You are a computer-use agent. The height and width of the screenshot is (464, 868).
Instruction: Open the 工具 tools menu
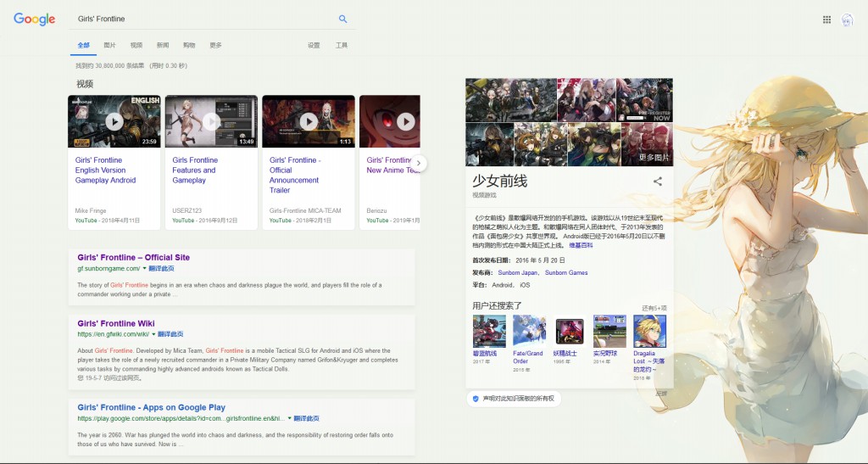341,45
